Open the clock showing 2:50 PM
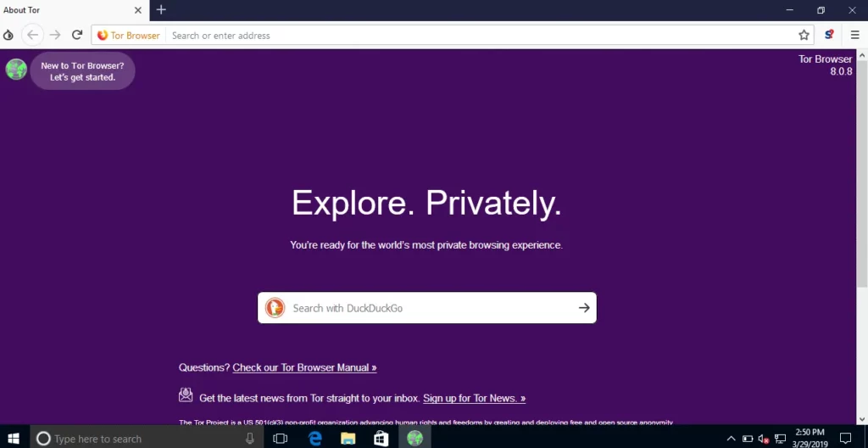Image resolution: width=868 pixels, height=448 pixels. pos(810,439)
